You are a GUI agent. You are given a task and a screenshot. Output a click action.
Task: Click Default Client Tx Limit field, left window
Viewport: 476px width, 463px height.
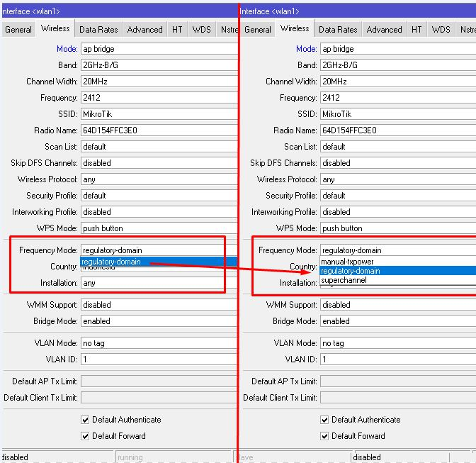(159, 398)
